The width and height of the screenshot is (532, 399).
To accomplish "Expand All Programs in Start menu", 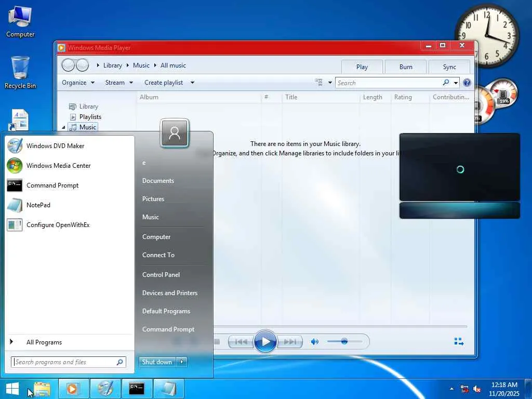I will (x=70, y=342).
